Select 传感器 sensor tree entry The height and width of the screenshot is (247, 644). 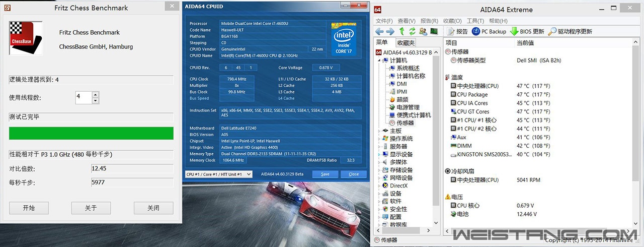(x=401, y=123)
